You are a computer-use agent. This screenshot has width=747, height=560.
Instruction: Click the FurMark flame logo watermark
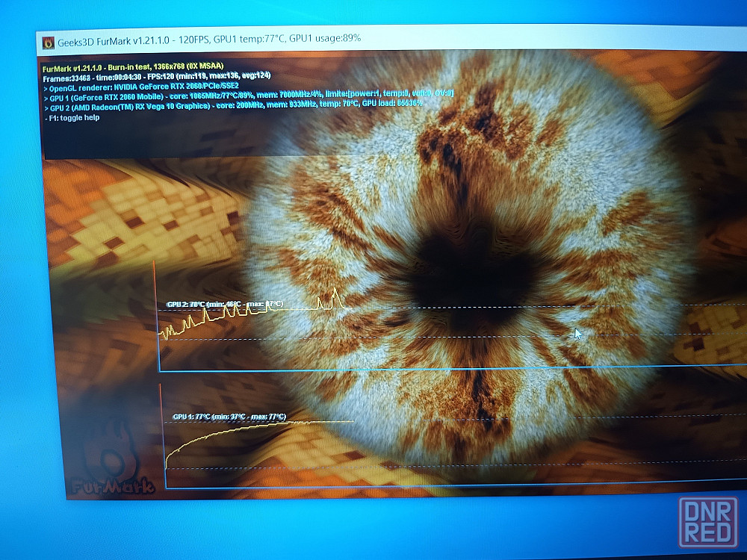tap(112, 458)
